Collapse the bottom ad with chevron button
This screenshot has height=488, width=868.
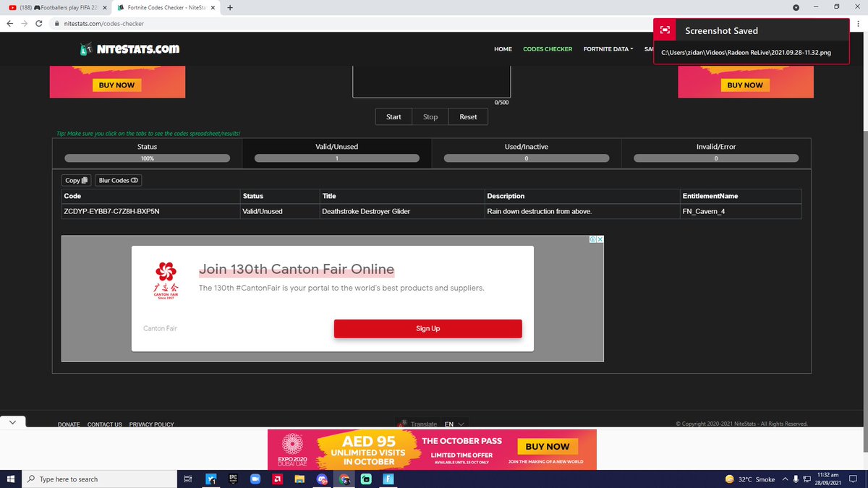pos(13,421)
